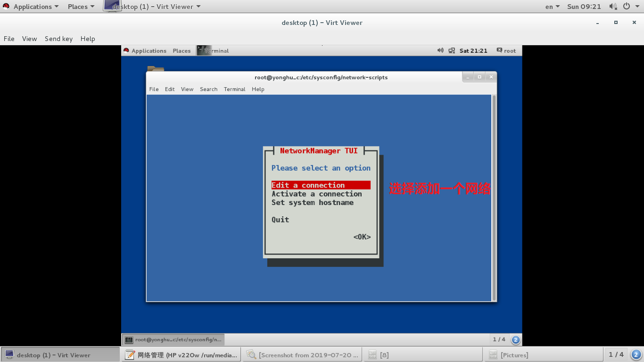644x362 pixels.
Task: Switch to [Pictures] taskbar entry
Action: point(545,355)
